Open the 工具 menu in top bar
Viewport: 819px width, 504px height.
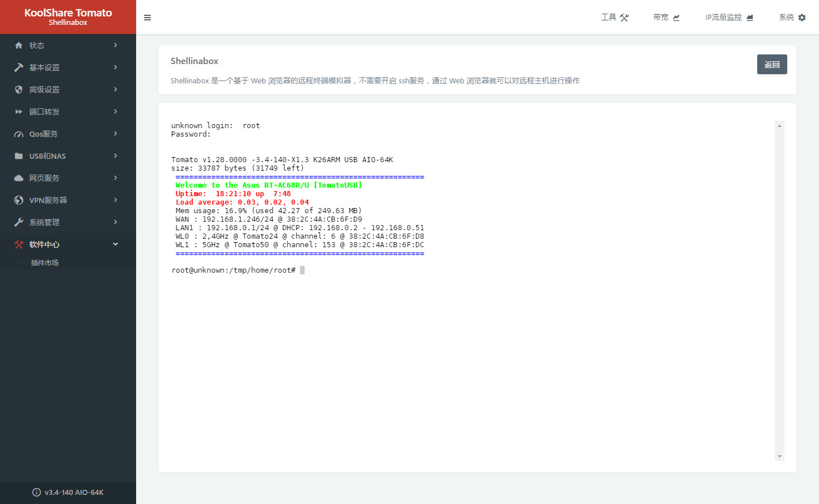click(x=615, y=18)
